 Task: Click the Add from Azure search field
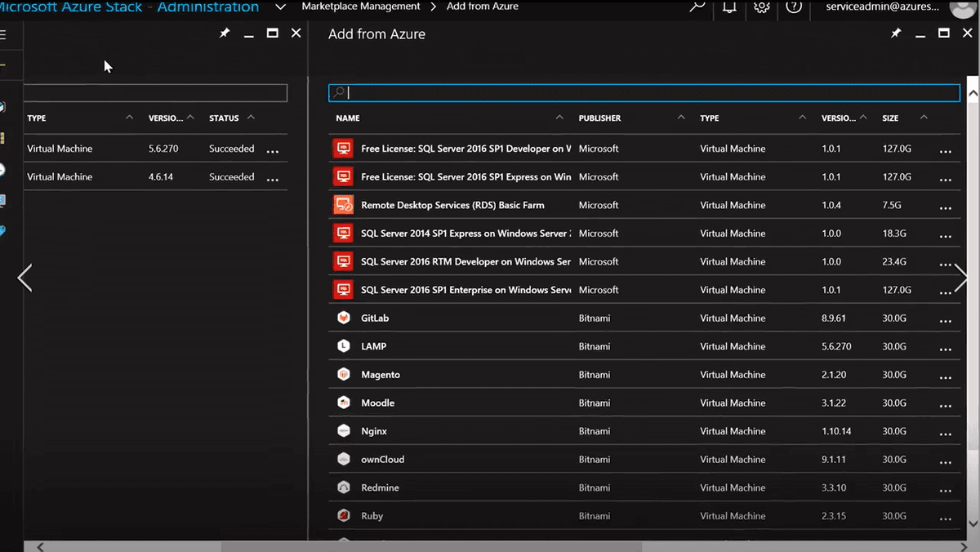coord(644,92)
